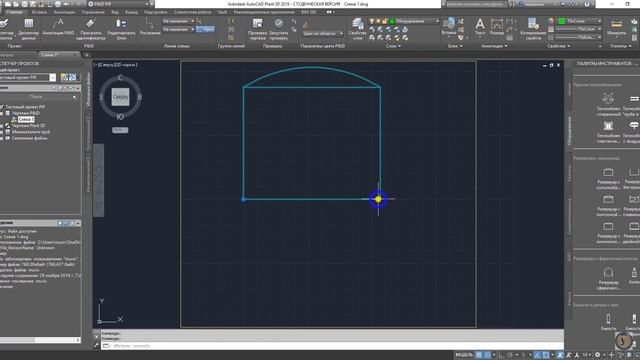The image size is (640, 360).
Task: Click the Сверху face of ViewCube
Action: point(120,97)
